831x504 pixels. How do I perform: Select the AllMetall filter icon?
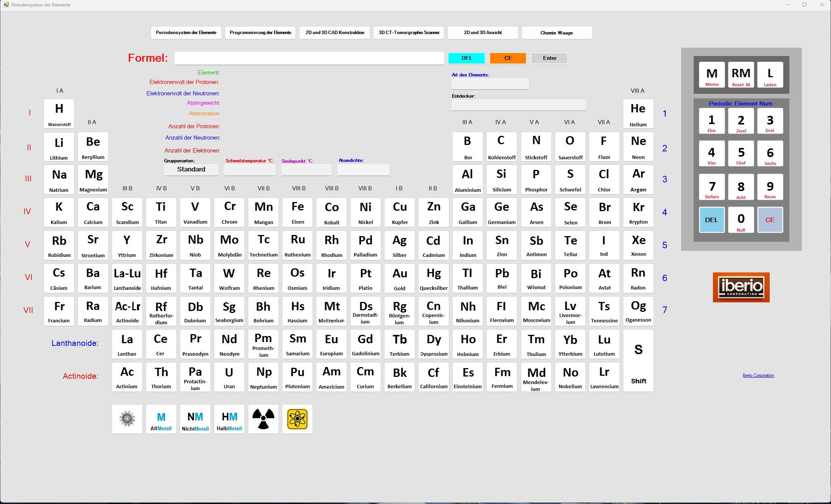(x=161, y=419)
